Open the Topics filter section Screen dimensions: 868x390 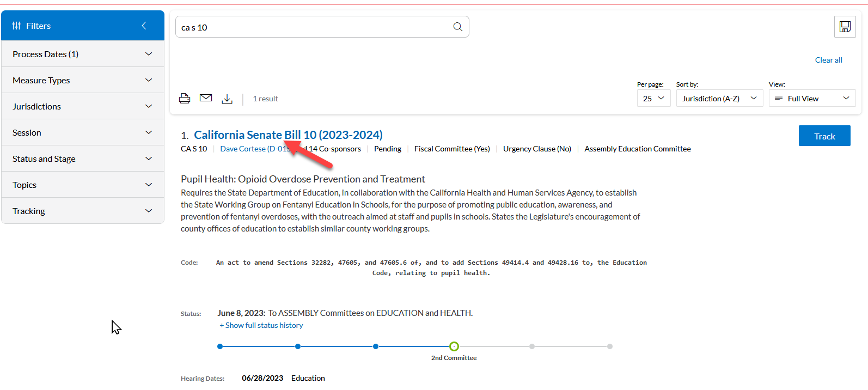click(x=83, y=185)
